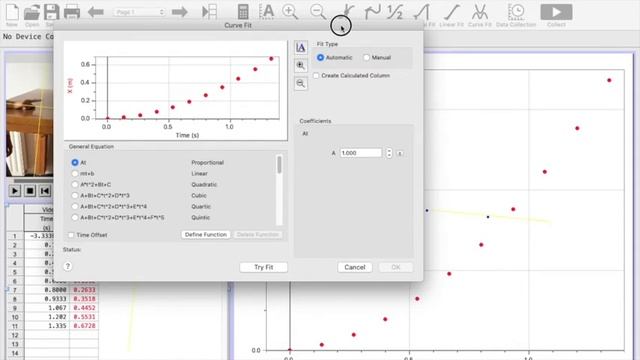
Task: Click autoscale icon in Curve Fit dialog
Action: coord(301,48)
